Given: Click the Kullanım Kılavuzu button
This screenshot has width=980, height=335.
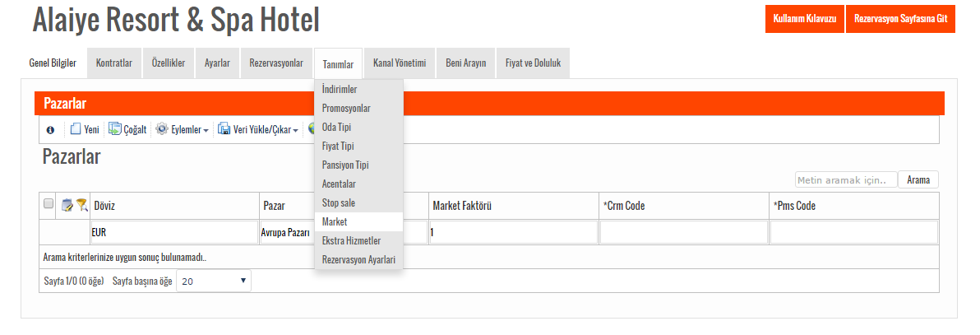Looking at the screenshot, I should (805, 19).
